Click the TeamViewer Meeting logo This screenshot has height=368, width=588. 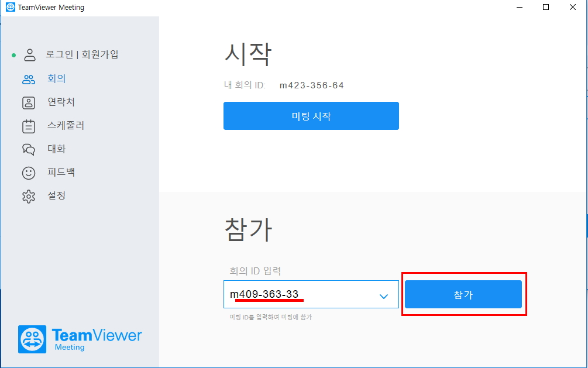80,339
